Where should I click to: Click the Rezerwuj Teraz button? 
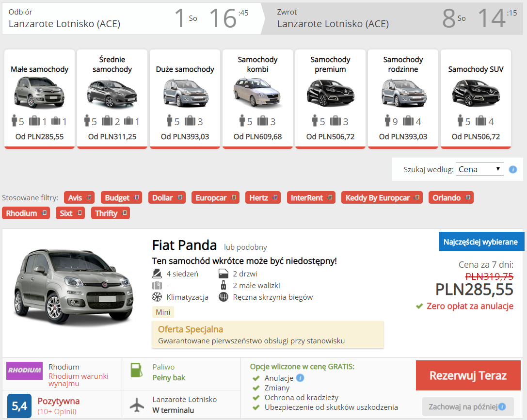click(x=468, y=375)
